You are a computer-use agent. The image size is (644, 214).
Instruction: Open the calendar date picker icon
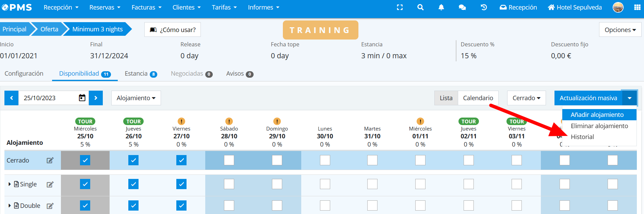click(x=82, y=98)
